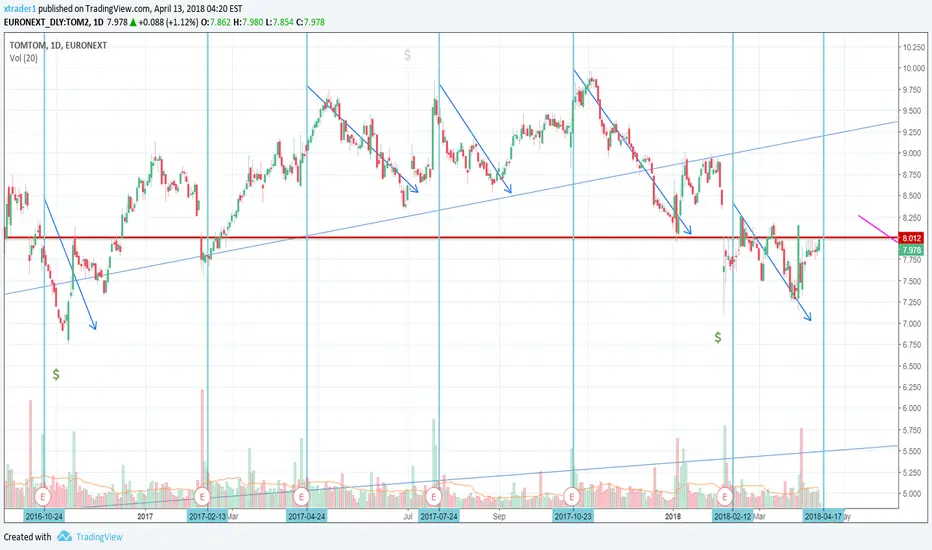The height and width of the screenshot is (550, 932).
Task: Click the red 8.012 price label
Action: pos(911,238)
